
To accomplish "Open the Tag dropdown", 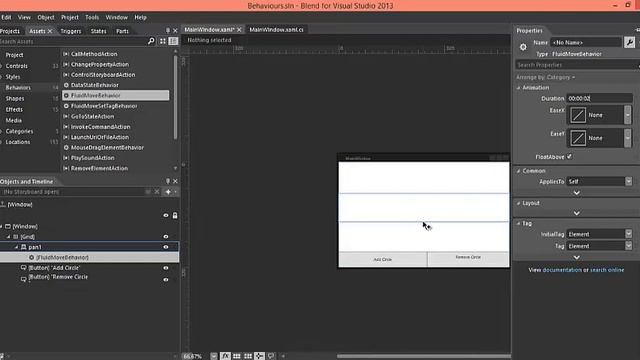I will 629,246.
